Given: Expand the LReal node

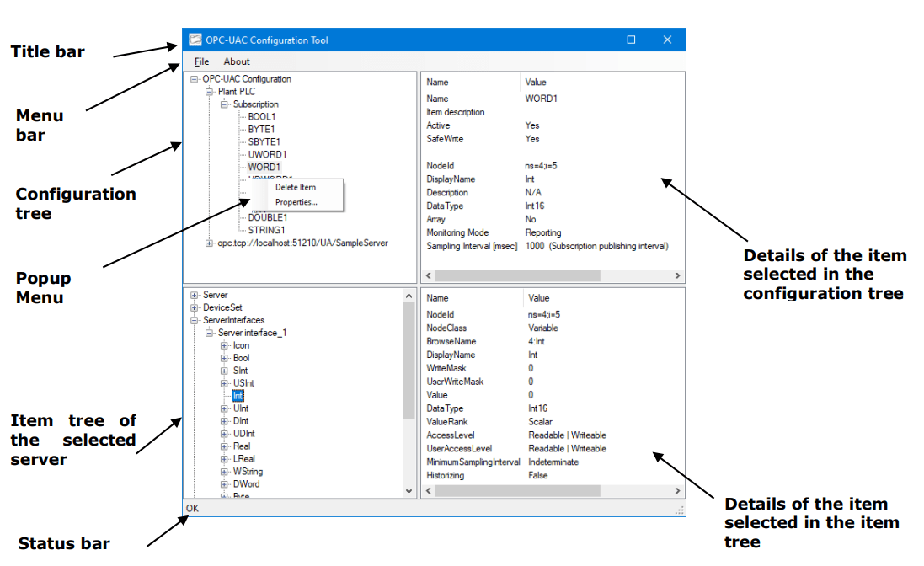Looking at the screenshot, I should [x=224, y=459].
